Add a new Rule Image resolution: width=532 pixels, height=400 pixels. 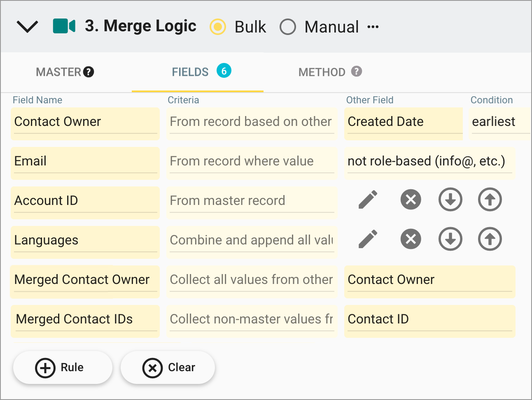click(63, 367)
